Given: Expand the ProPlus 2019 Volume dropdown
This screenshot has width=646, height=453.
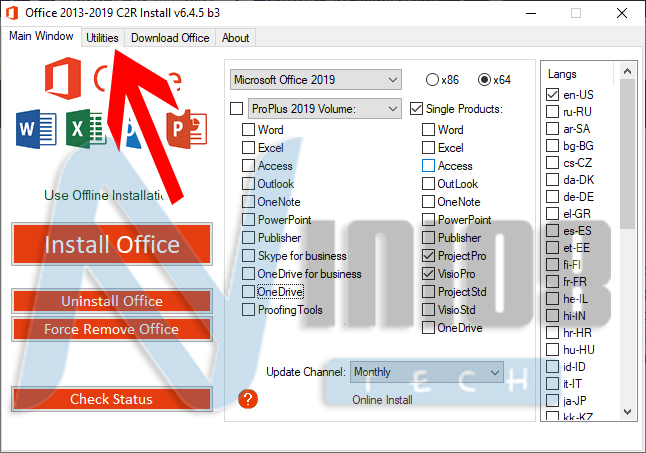Looking at the screenshot, I should pos(325,109).
